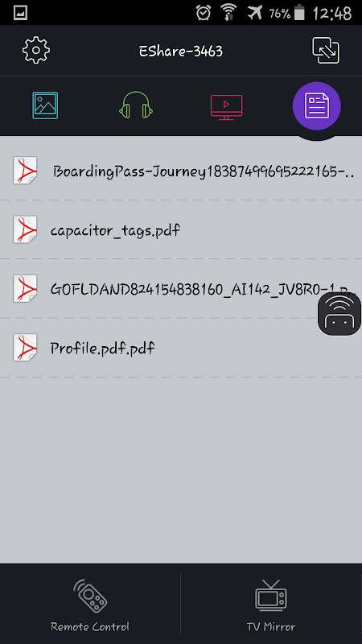The image size is (362, 644).
Task: Open the GOFLDAND824154838160 PDF file
Action: point(181,289)
